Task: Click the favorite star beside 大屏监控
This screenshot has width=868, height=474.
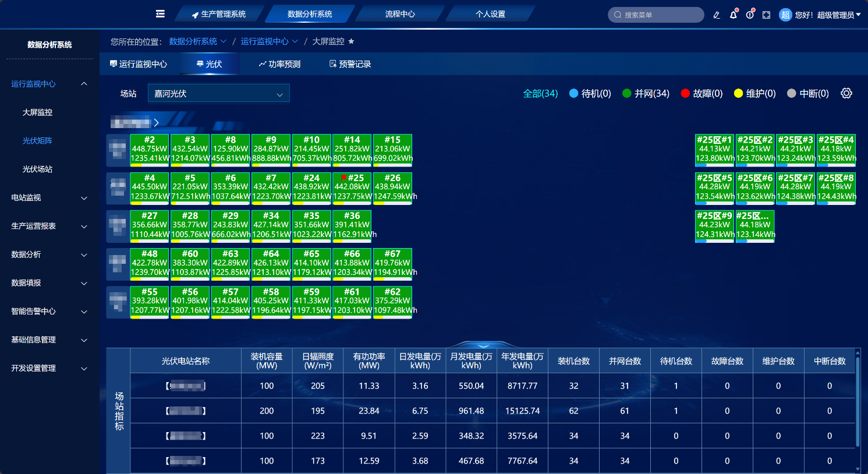Action: point(351,41)
